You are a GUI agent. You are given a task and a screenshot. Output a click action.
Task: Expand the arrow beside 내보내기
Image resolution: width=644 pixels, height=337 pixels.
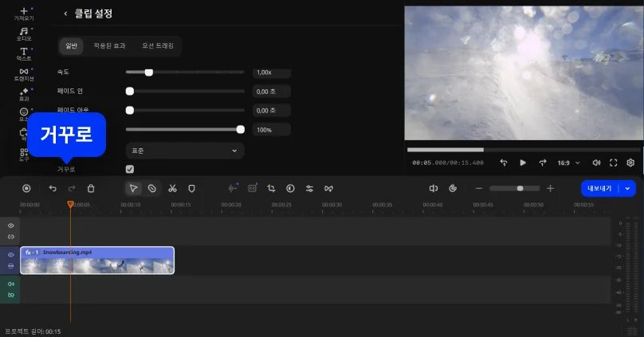628,188
